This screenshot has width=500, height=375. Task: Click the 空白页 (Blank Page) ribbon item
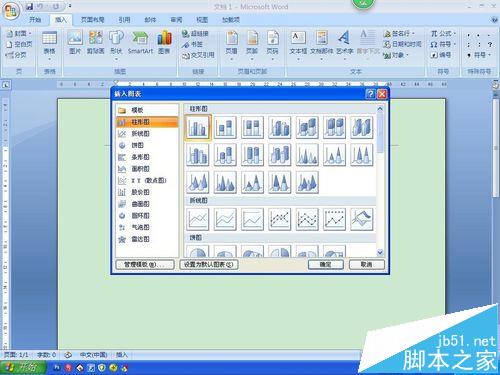[20, 44]
